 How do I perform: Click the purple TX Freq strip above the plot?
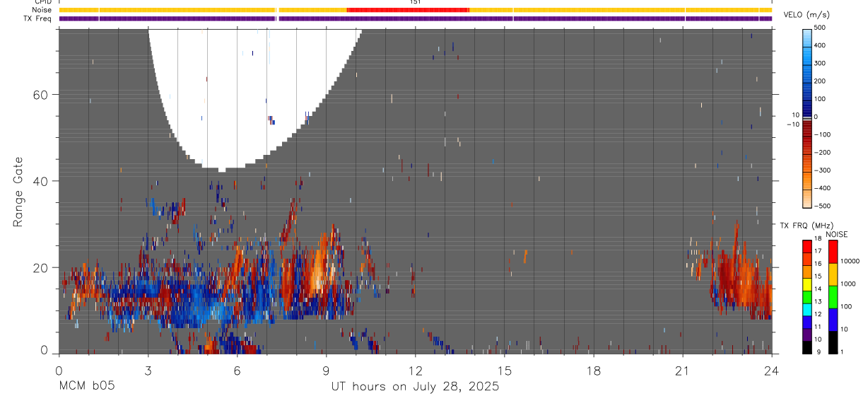point(416,18)
